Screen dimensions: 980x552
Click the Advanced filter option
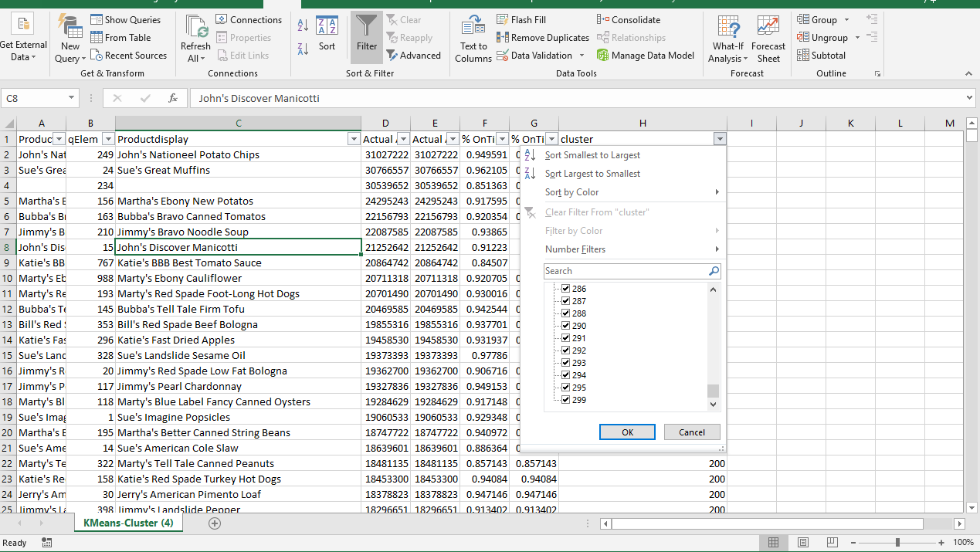click(413, 55)
